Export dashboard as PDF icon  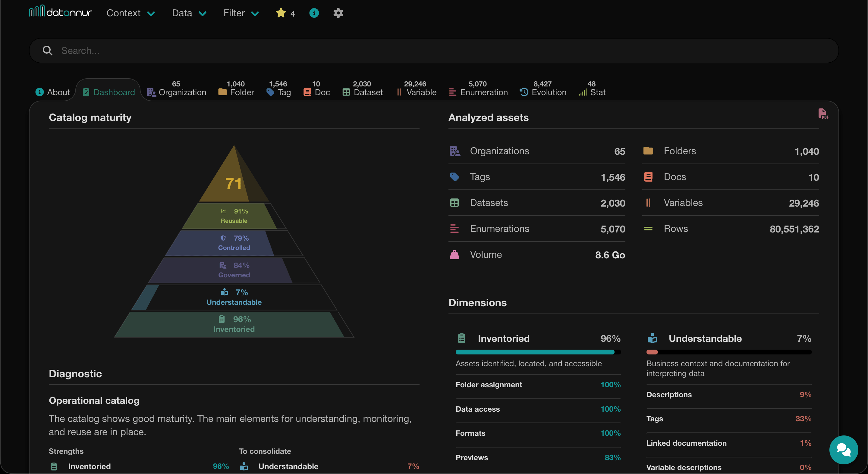pyautogui.click(x=823, y=114)
